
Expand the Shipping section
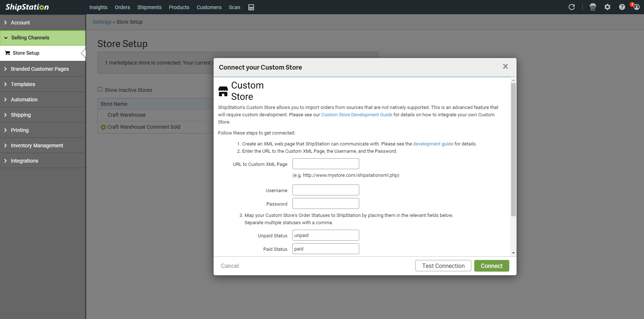point(43,115)
